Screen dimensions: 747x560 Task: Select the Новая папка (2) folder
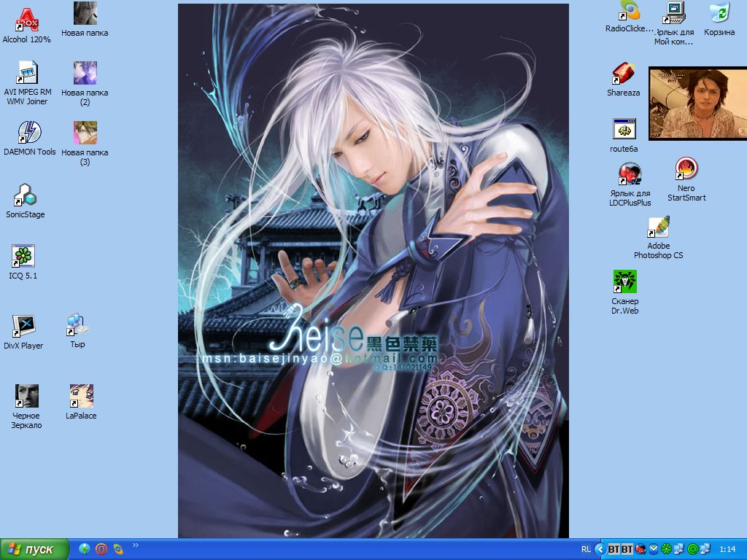coord(85,83)
